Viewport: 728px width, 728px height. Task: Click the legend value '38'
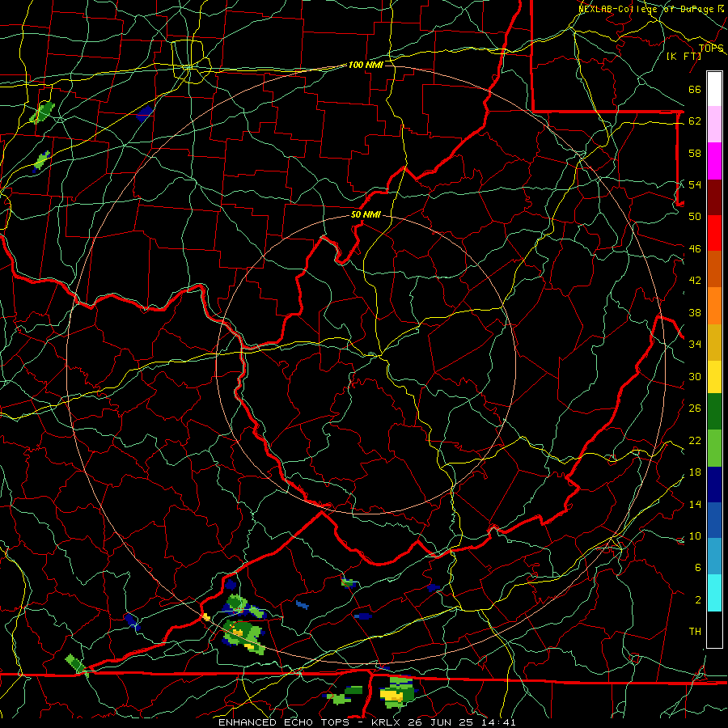695,312
